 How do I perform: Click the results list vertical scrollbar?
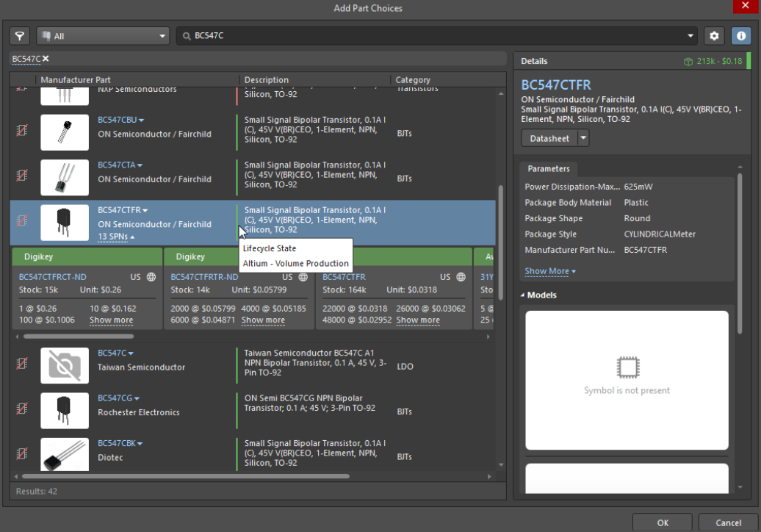coord(500,241)
